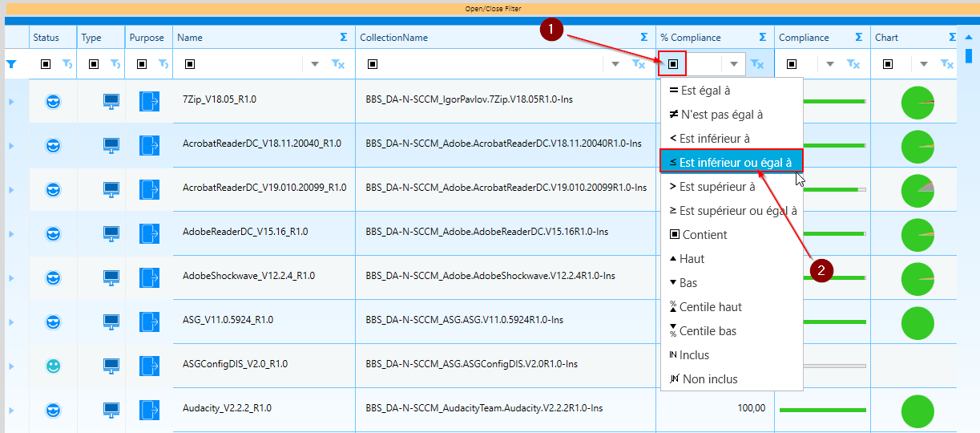Open the filter operator selector for Status
Image resolution: width=980 pixels, height=433 pixels.
46,64
